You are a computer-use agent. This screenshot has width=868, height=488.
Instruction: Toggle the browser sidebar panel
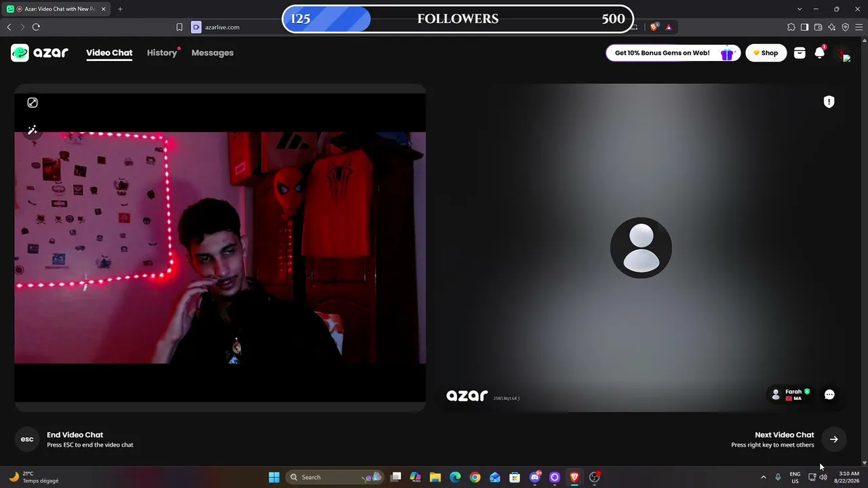(x=805, y=27)
